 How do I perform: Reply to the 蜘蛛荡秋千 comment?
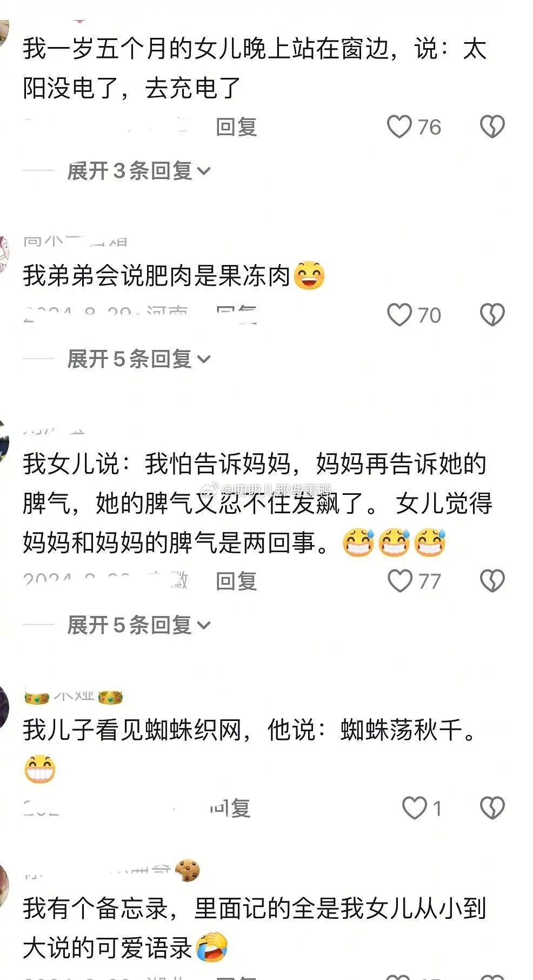coord(231,808)
